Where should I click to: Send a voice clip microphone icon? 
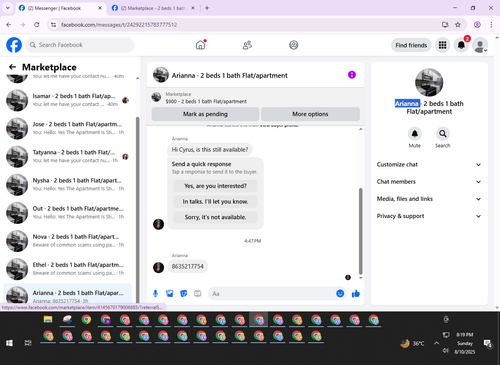point(155,293)
